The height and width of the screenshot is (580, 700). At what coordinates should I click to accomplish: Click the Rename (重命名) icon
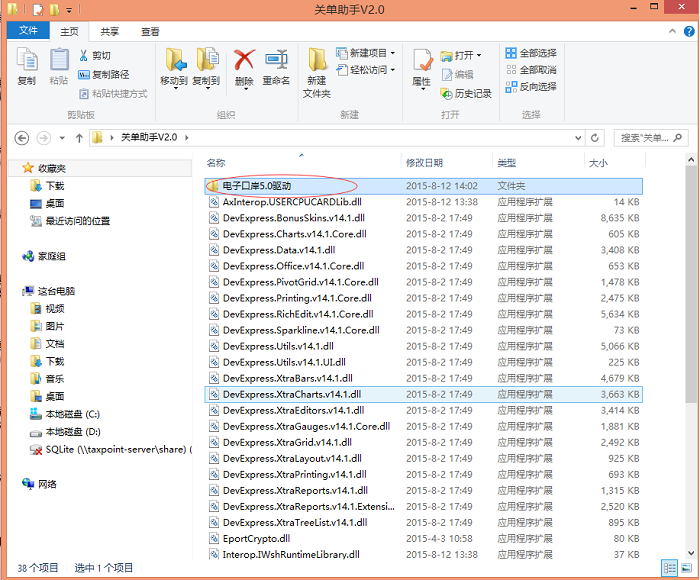(x=276, y=60)
